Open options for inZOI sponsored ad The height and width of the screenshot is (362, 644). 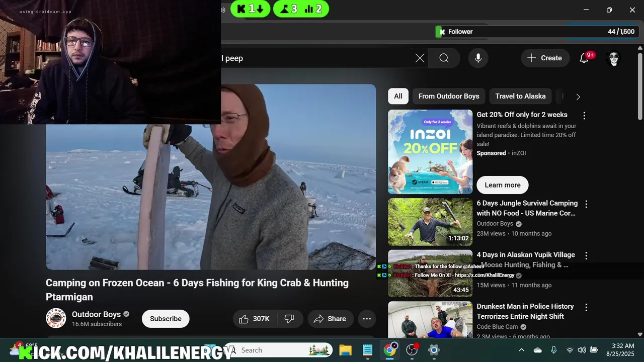pos(584,116)
